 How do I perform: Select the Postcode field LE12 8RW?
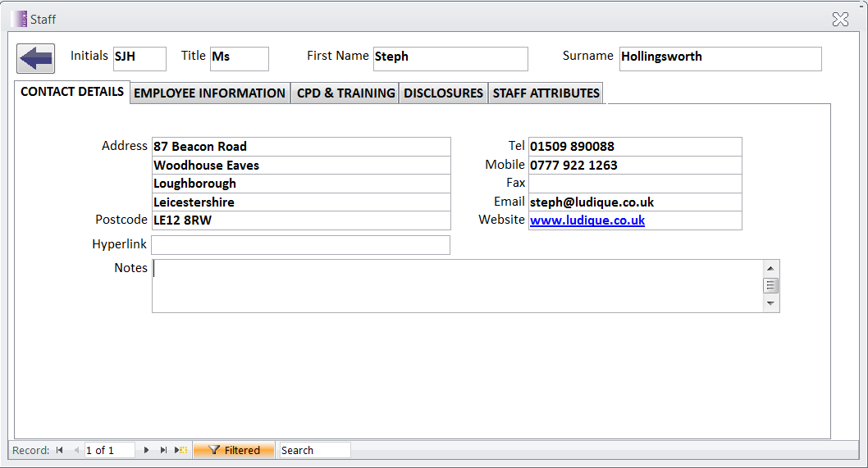300,220
